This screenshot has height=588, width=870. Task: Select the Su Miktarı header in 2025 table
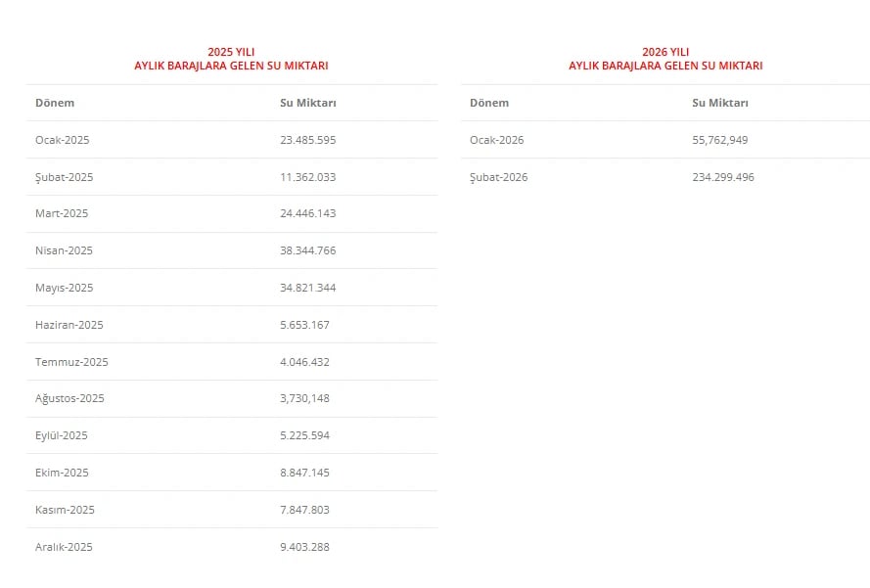tap(307, 103)
